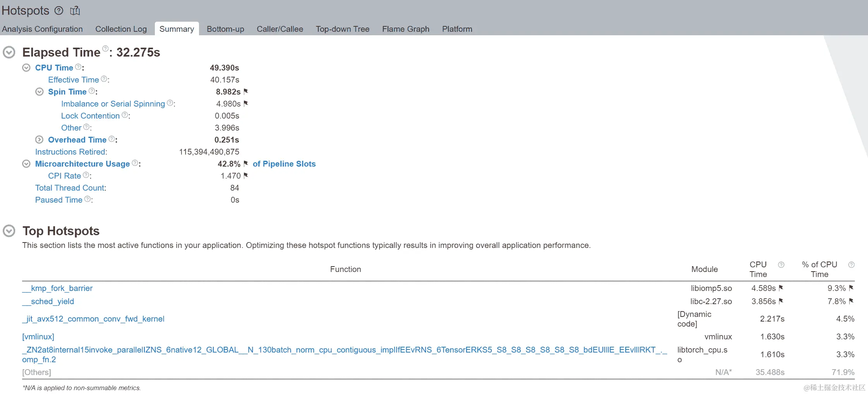Show help for CPI Rate
The image size is (868, 394).
(x=86, y=175)
